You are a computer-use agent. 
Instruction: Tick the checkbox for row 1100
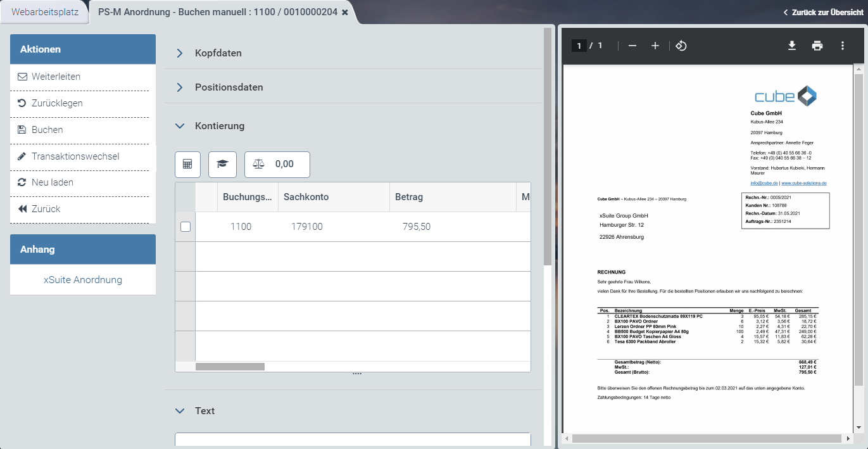[x=186, y=227]
